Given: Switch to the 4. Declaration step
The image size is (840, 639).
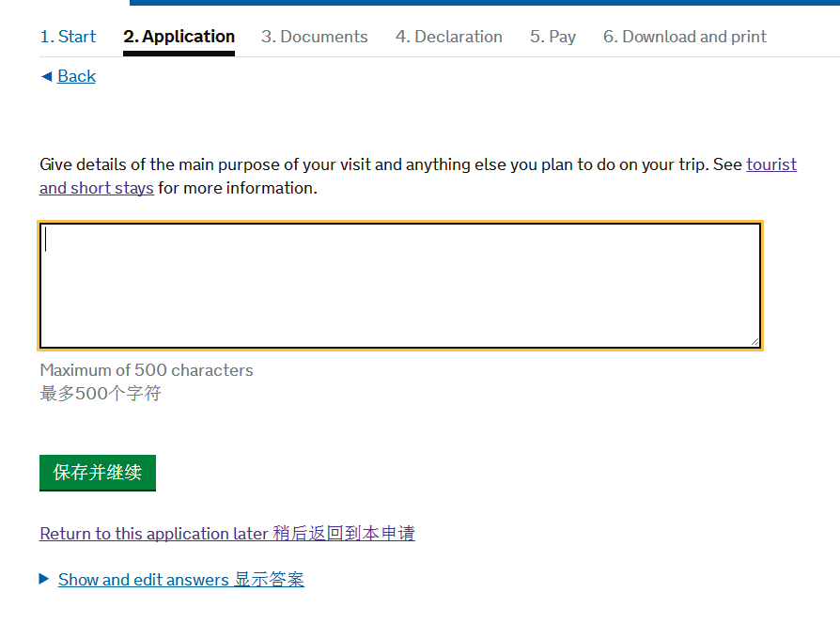Looking at the screenshot, I should (448, 37).
